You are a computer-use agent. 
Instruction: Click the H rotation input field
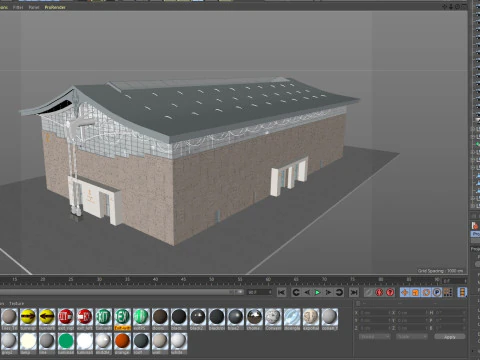[x=449, y=313]
